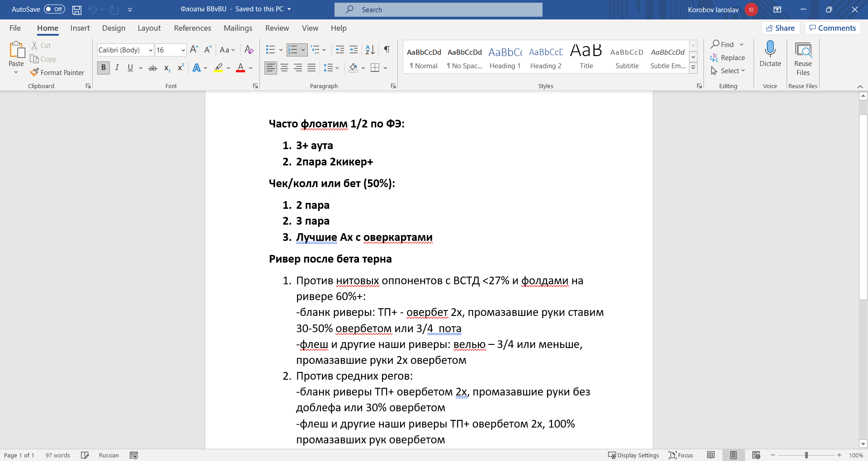868x461 pixels.
Task: Clear all formatting icon
Action: click(x=249, y=50)
